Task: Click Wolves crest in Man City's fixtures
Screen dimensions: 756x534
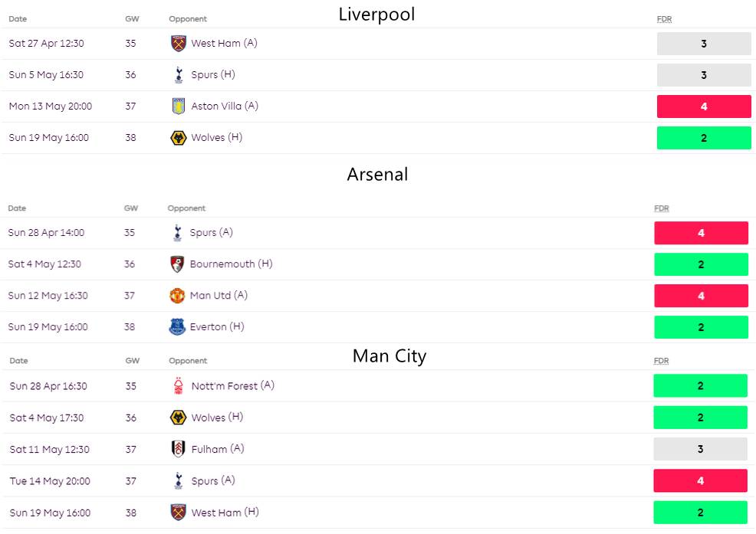Action: point(179,418)
